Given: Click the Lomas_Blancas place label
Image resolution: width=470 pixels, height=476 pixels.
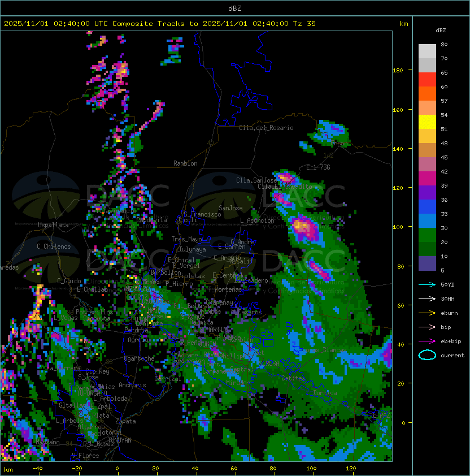Looking at the screenshot, I should pos(324,350).
